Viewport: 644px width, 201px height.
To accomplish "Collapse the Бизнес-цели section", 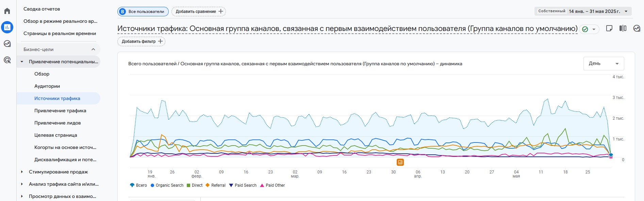I will [93, 49].
